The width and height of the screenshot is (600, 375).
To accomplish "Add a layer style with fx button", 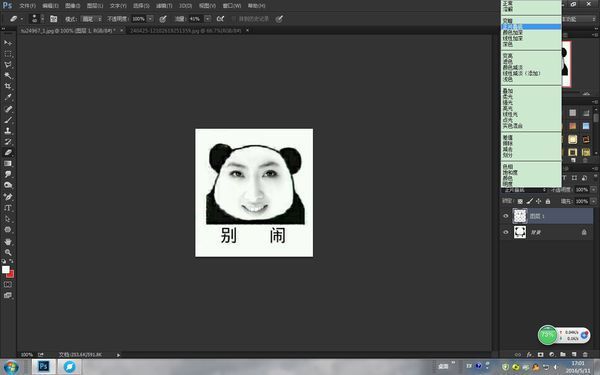I will coord(529,354).
